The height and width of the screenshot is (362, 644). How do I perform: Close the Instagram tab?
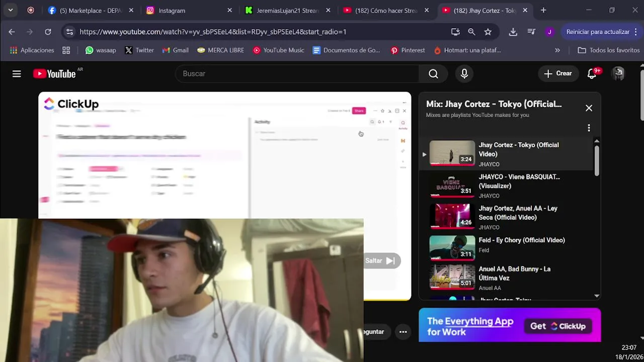click(x=230, y=10)
